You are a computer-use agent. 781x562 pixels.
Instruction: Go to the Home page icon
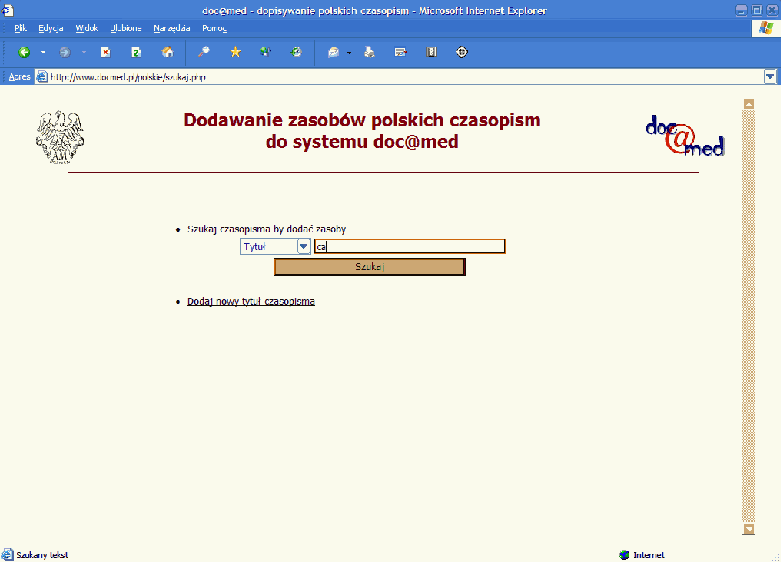coord(167,52)
